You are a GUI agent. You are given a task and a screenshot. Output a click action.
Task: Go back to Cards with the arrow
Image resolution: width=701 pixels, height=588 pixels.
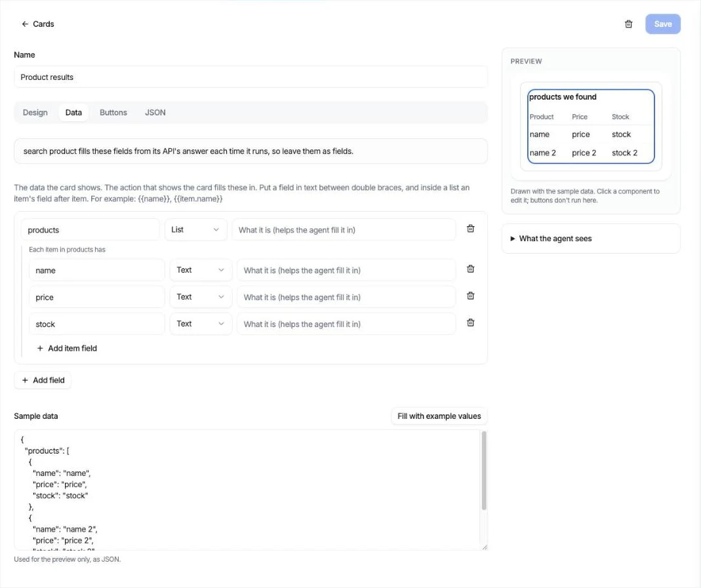coord(25,24)
